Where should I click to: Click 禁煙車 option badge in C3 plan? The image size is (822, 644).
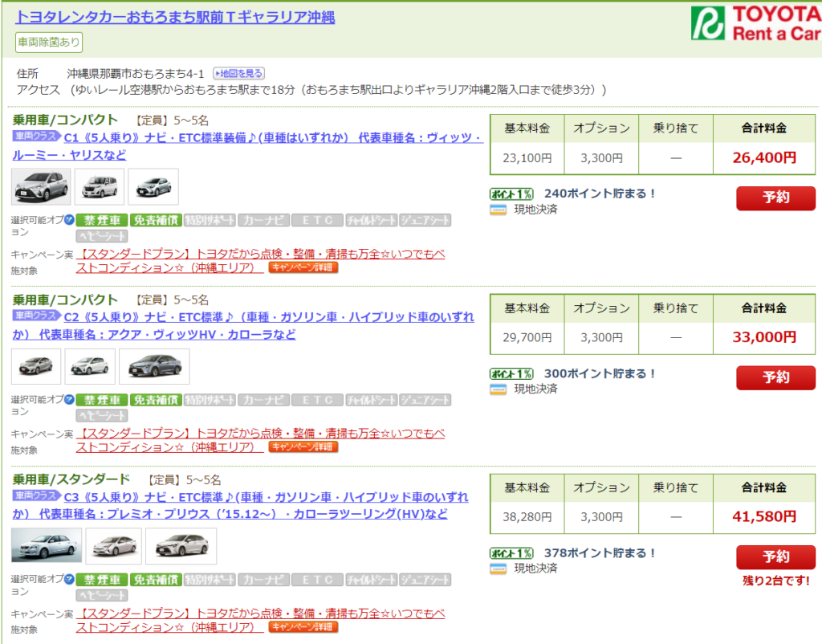coord(102,580)
